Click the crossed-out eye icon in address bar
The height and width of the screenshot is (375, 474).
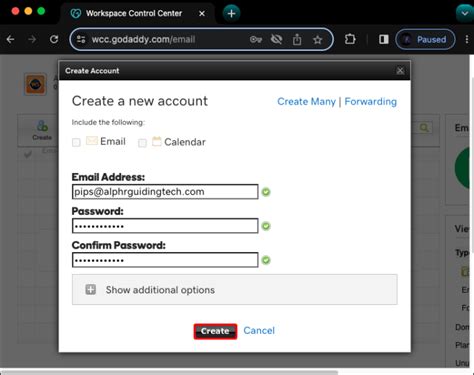click(x=276, y=40)
